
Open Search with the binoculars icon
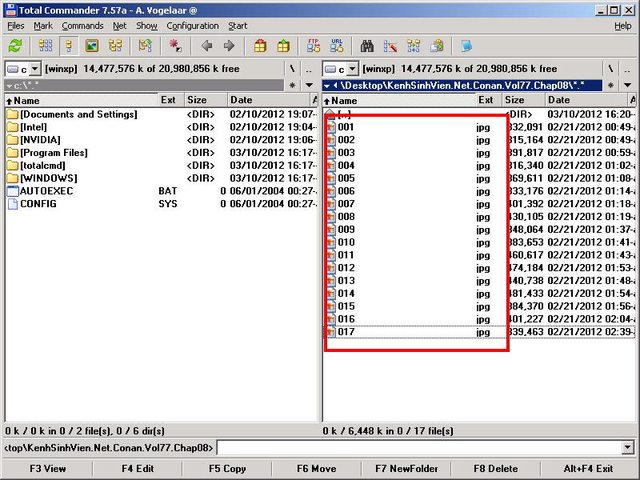tap(367, 46)
